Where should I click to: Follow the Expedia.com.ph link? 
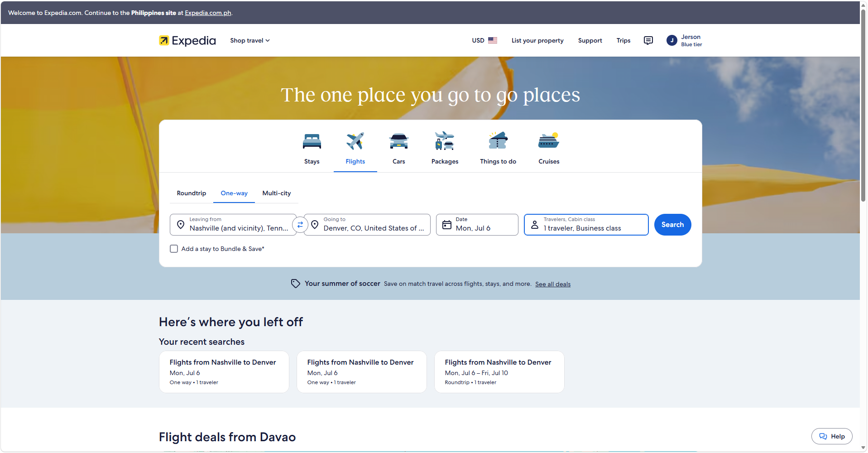(208, 13)
